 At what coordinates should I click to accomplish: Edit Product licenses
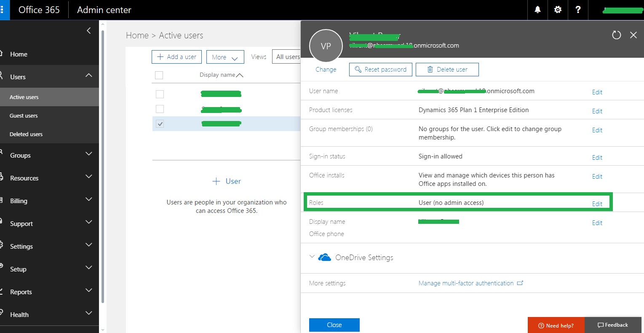597,111
